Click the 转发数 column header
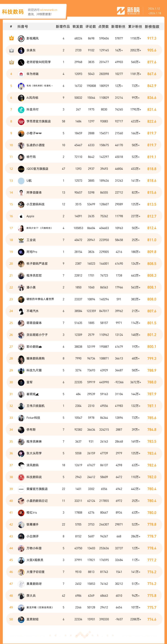 point(78,27)
